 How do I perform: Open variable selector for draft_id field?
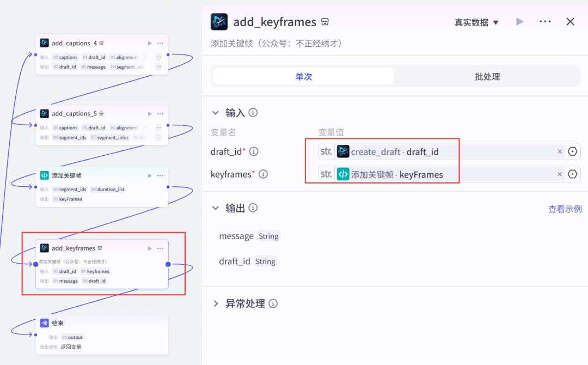coord(572,151)
